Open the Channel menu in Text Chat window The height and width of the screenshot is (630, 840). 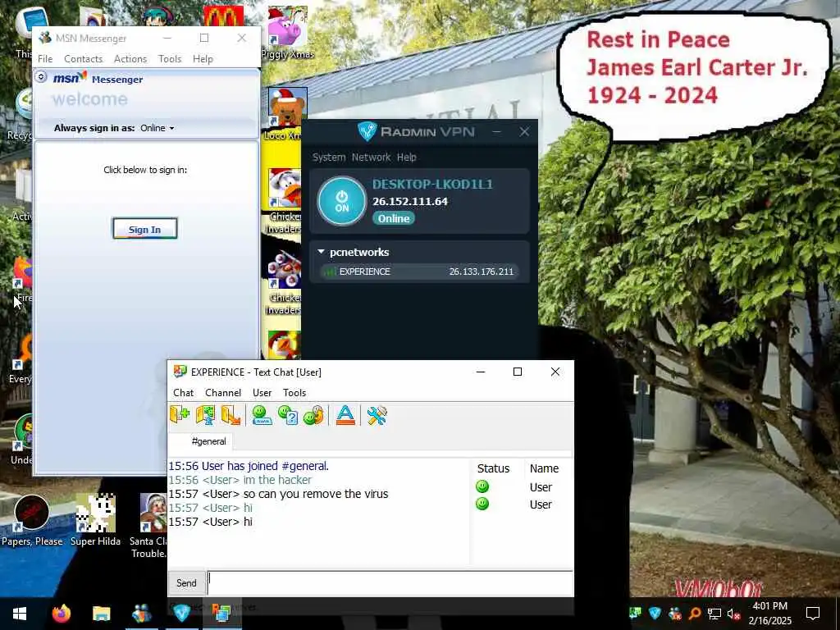223,393
